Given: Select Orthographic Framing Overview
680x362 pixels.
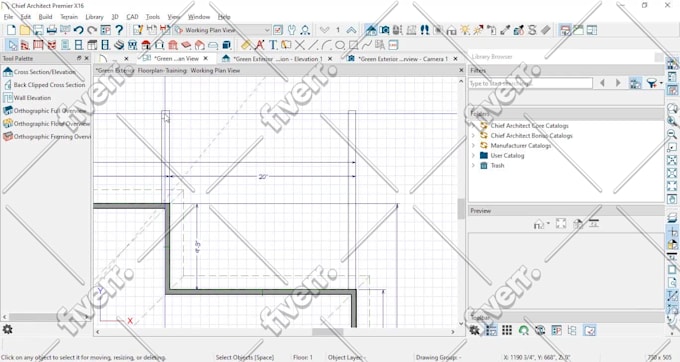Looking at the screenshot, I should 46,137.
